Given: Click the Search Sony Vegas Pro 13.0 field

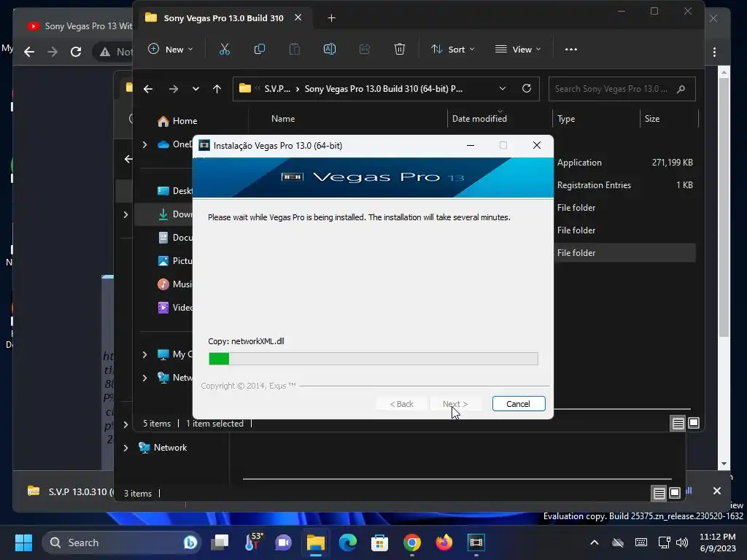Looking at the screenshot, I should click(622, 89).
